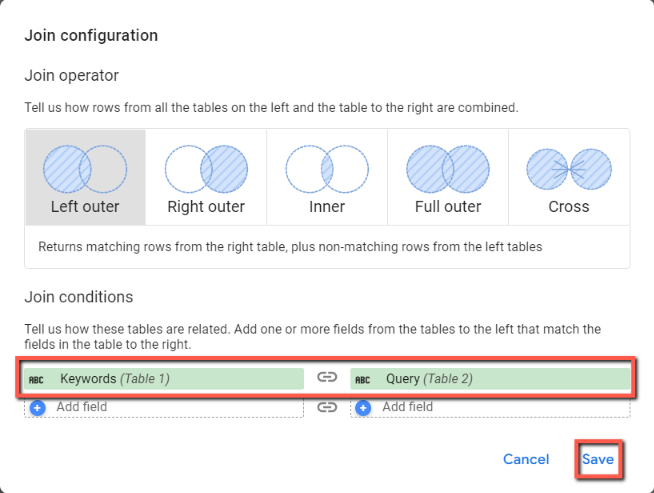Save the join configuration
Viewport: 654px width, 493px height.
(598, 459)
